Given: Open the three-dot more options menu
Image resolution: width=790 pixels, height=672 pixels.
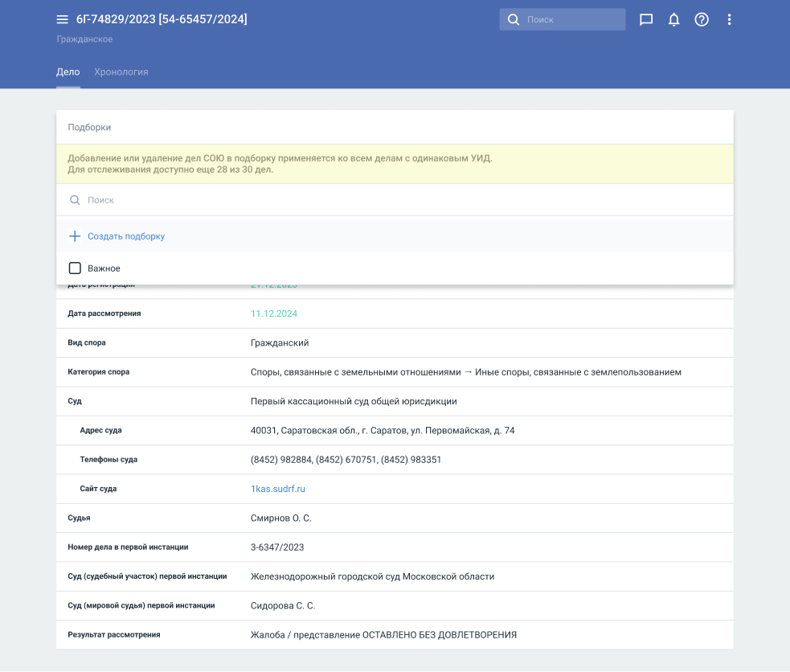Looking at the screenshot, I should click(730, 19).
